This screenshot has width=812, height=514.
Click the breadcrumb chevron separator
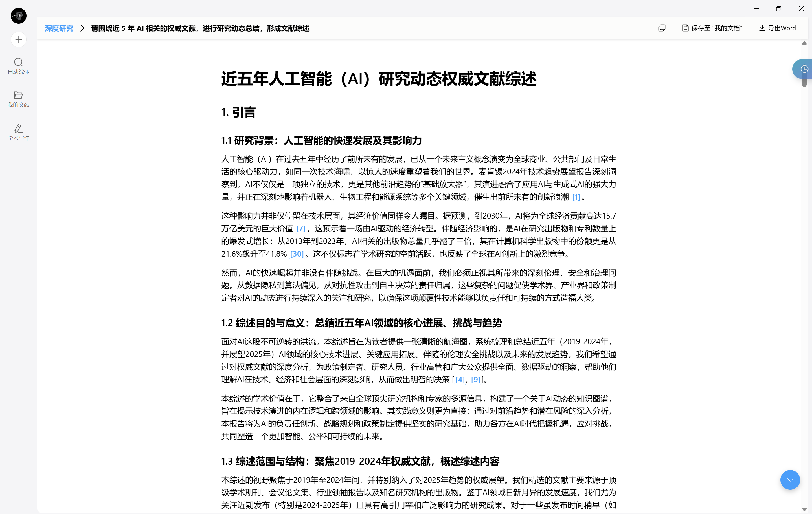point(82,28)
